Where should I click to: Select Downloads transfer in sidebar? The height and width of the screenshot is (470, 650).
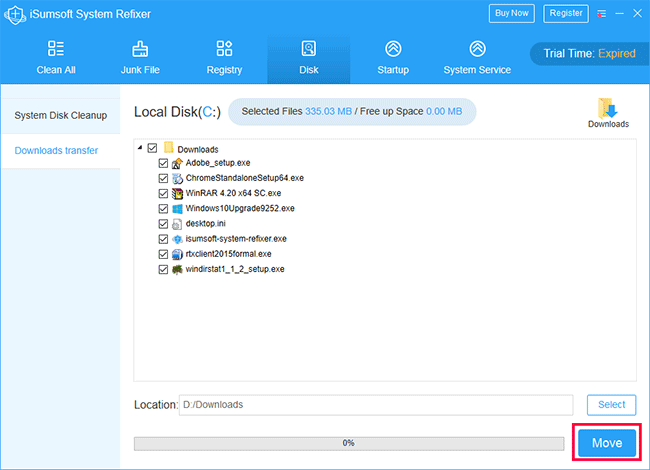coord(61,150)
